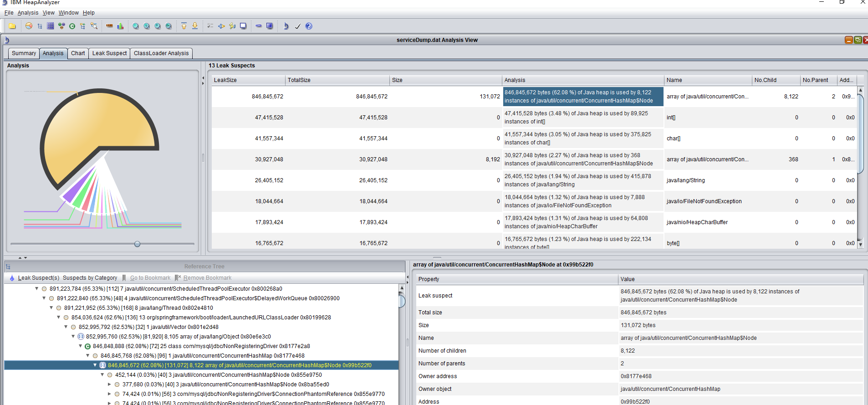Click the Remove Bookmark button
Viewport: 868px width, 405px height.
(x=203, y=278)
